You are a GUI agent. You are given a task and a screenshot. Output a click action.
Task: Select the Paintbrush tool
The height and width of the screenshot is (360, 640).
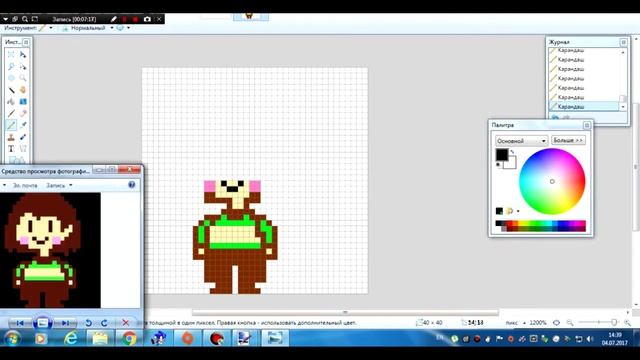click(x=11, y=113)
